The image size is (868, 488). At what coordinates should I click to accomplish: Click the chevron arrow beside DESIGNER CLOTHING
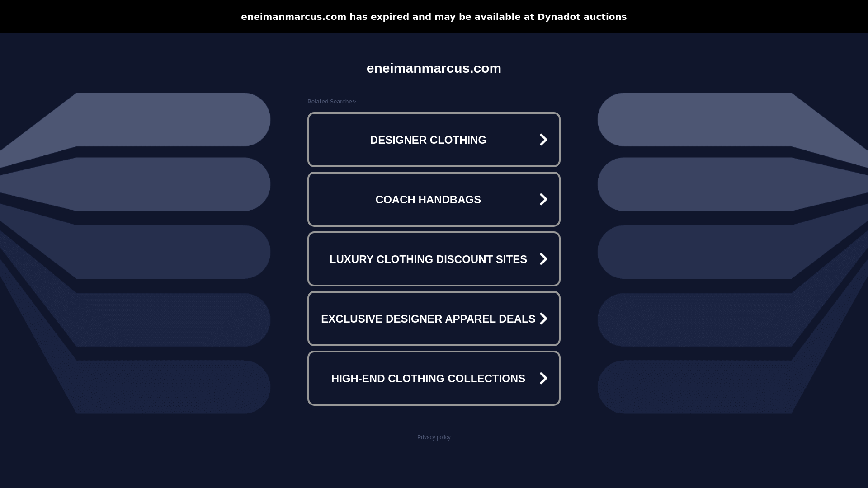point(543,140)
